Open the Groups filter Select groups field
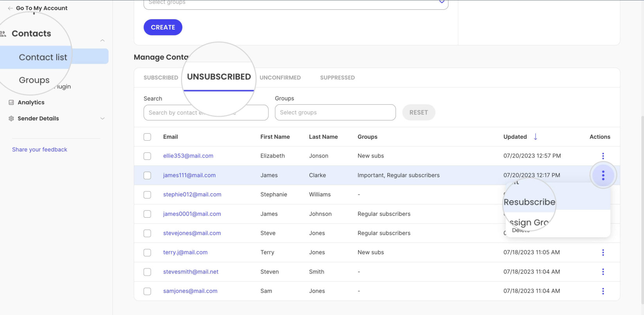The image size is (644, 315). coord(335,113)
